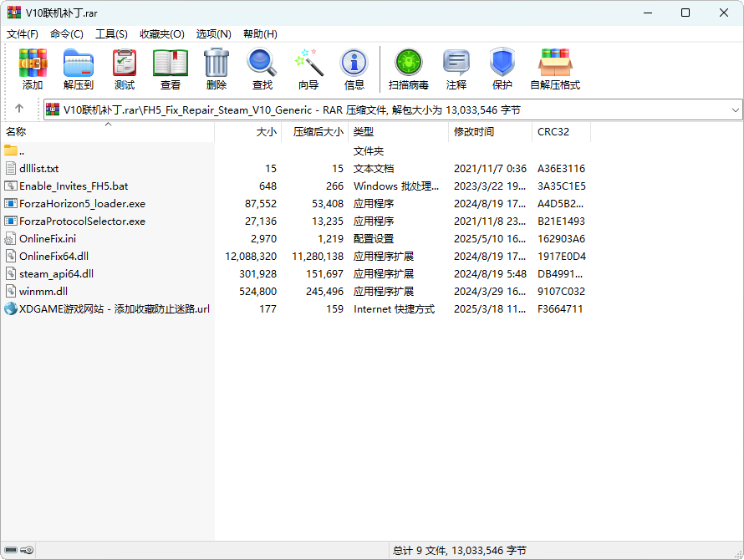The height and width of the screenshot is (560, 744).
Task: Convert archive with 自解压格式 icon
Action: 557,69
